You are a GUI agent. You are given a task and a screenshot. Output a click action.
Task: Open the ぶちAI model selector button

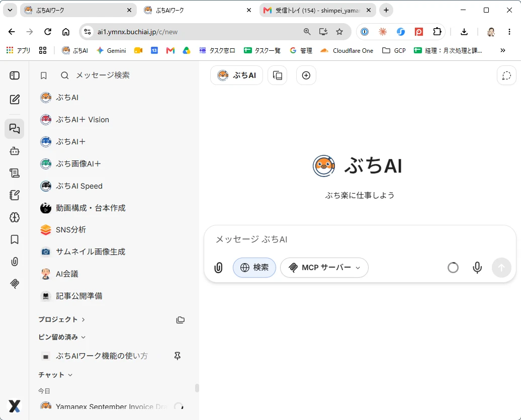coord(236,75)
